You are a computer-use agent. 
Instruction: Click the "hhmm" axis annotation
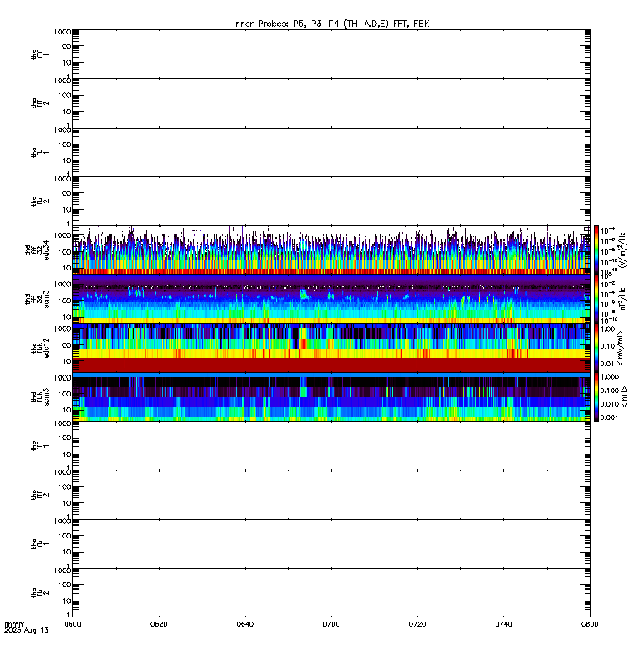(14, 624)
